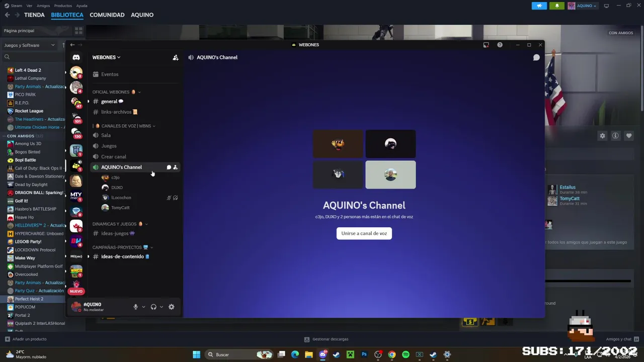The height and width of the screenshot is (362, 644).
Task: Open ideas-de-contenido channel
Action: point(135,256)
